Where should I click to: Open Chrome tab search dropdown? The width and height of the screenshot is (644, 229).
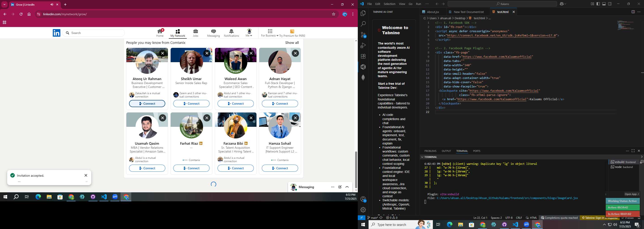pos(4,4)
